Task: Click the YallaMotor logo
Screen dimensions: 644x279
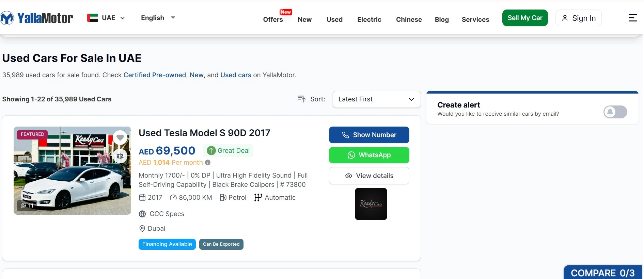Action: 37,18
